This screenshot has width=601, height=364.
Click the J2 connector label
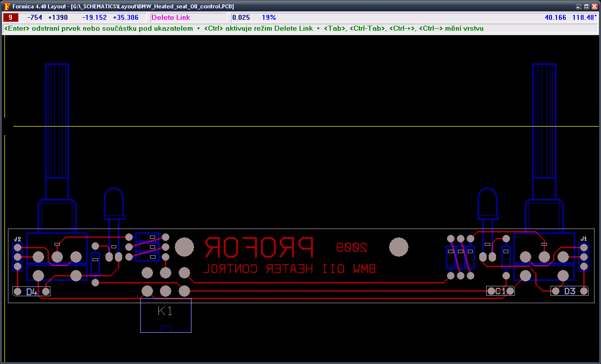(17, 239)
